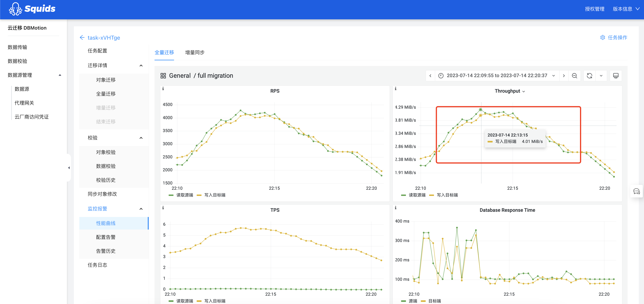Click TPS panel title
The height and width of the screenshot is (304, 644).
(x=275, y=210)
